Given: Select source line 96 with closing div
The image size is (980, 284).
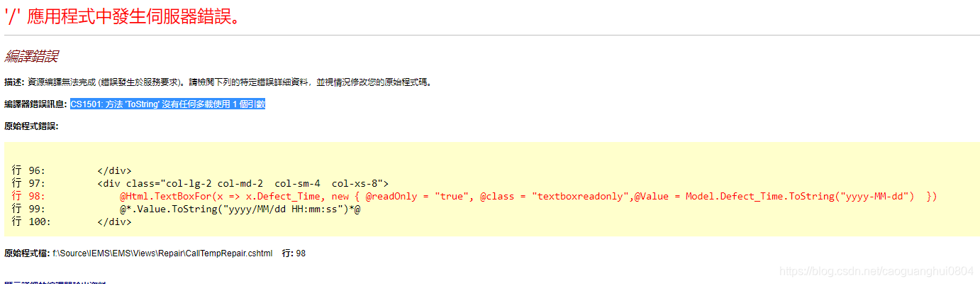Looking at the screenshot, I should (72, 170).
